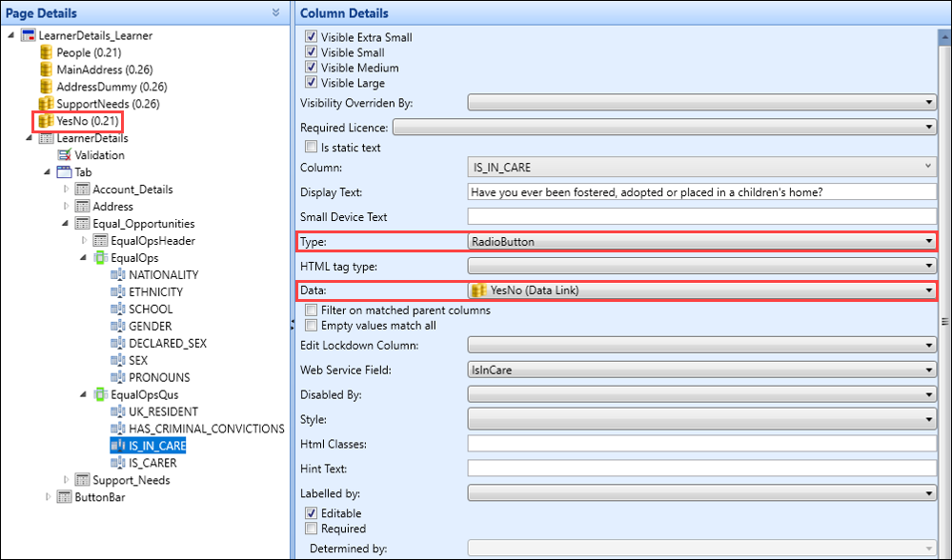Expand the Support_Needs tree node

(x=66, y=480)
